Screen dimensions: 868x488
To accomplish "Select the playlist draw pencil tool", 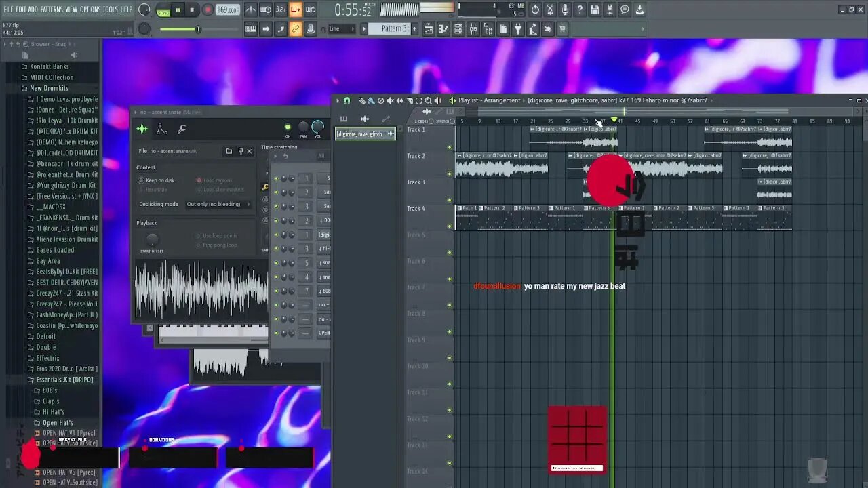I will pyautogui.click(x=361, y=100).
